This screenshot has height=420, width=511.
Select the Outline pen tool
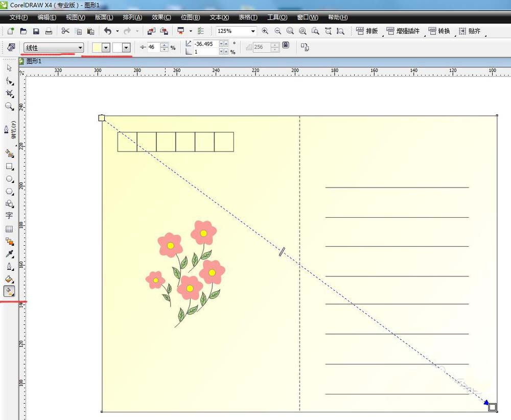pos(9,267)
